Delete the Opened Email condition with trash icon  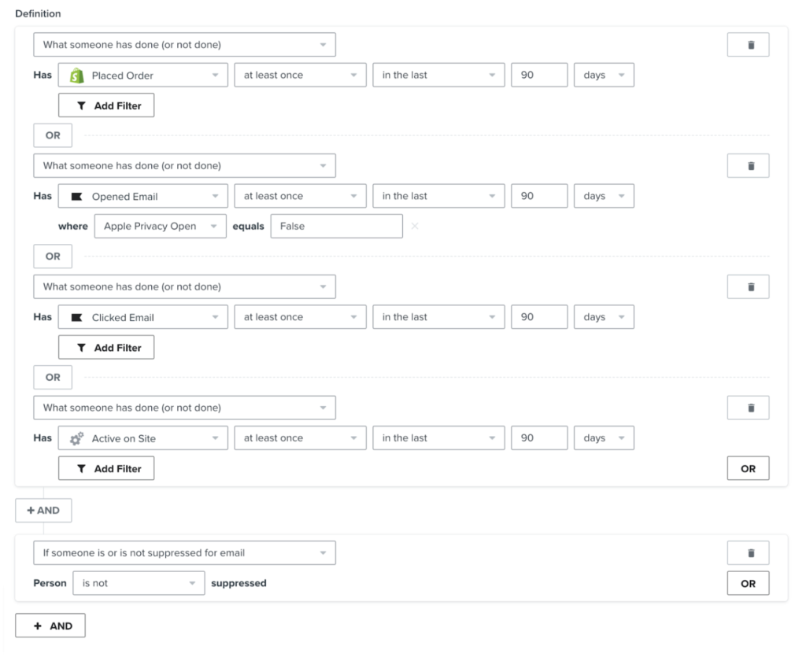coord(748,166)
